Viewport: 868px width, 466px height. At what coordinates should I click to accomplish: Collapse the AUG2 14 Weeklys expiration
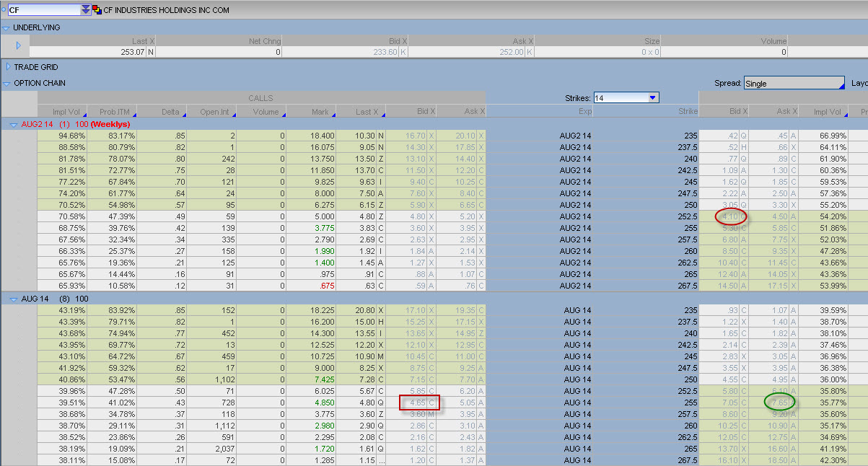click(x=13, y=124)
